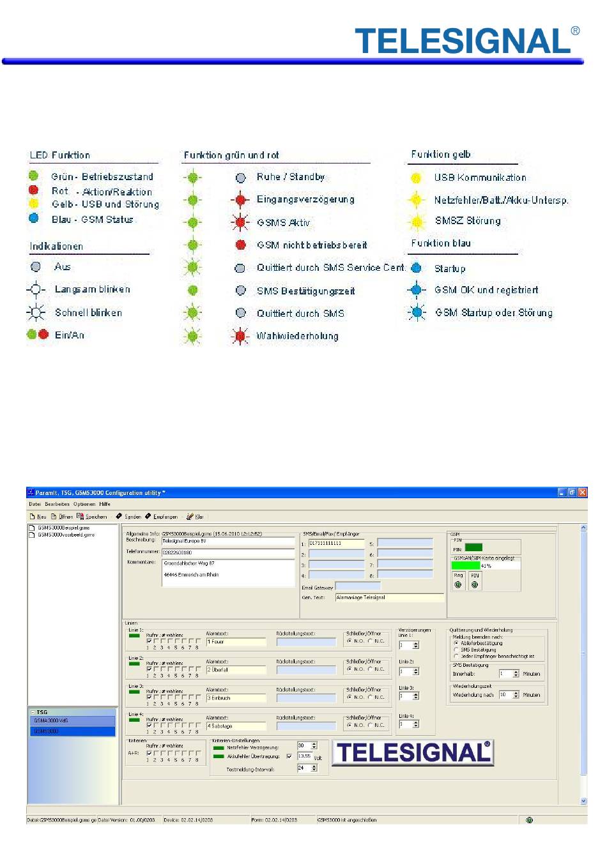The image size is (607, 868).
Task: Select Ablieferbestätigung radio option
Action: tap(456, 643)
